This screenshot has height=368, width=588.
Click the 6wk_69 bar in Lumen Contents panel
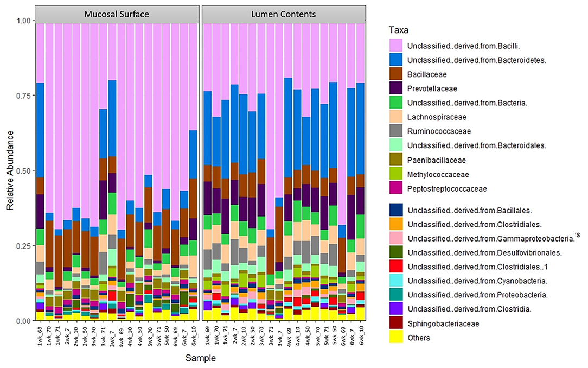(342, 172)
